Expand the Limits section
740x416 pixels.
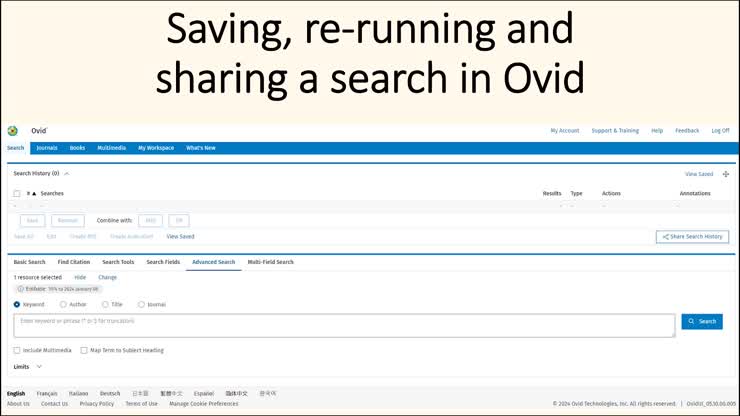pyautogui.click(x=39, y=367)
